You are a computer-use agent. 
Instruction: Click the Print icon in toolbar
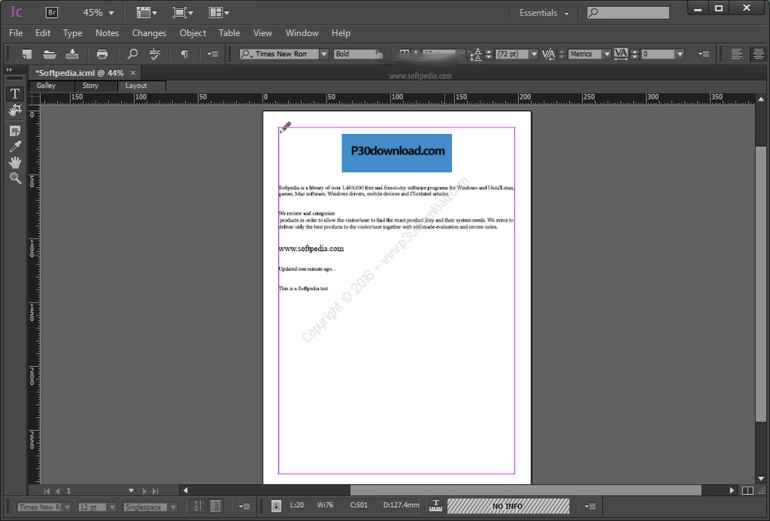click(x=102, y=54)
